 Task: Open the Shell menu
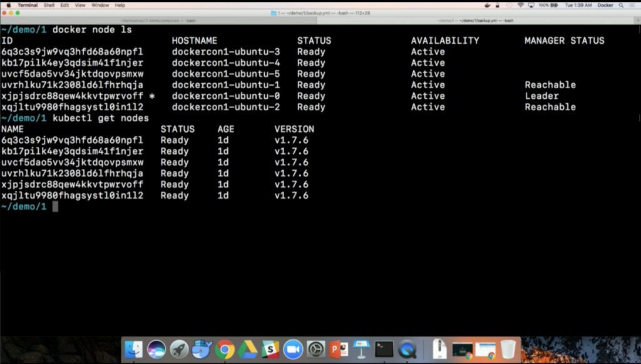pyautogui.click(x=49, y=5)
